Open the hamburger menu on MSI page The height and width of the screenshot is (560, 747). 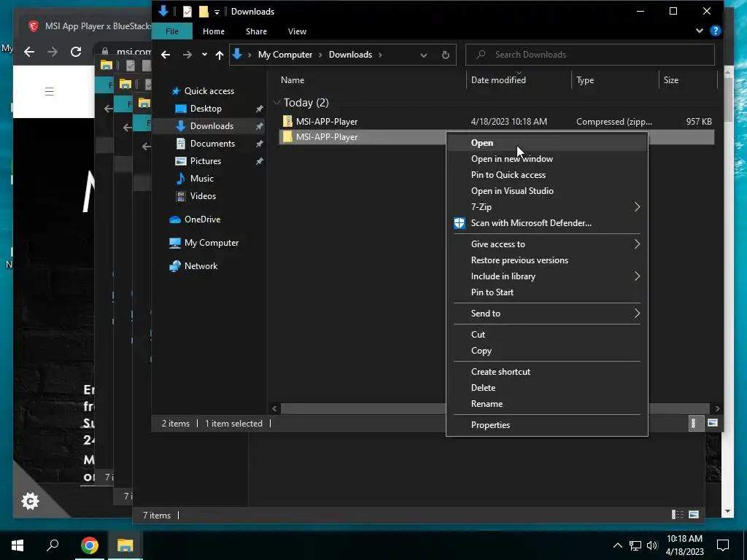[x=49, y=91]
